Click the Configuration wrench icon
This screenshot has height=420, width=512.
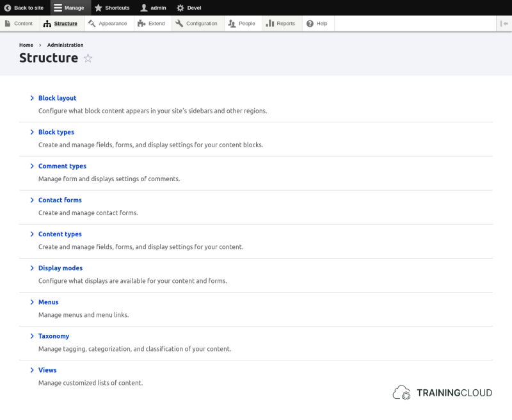[179, 23]
